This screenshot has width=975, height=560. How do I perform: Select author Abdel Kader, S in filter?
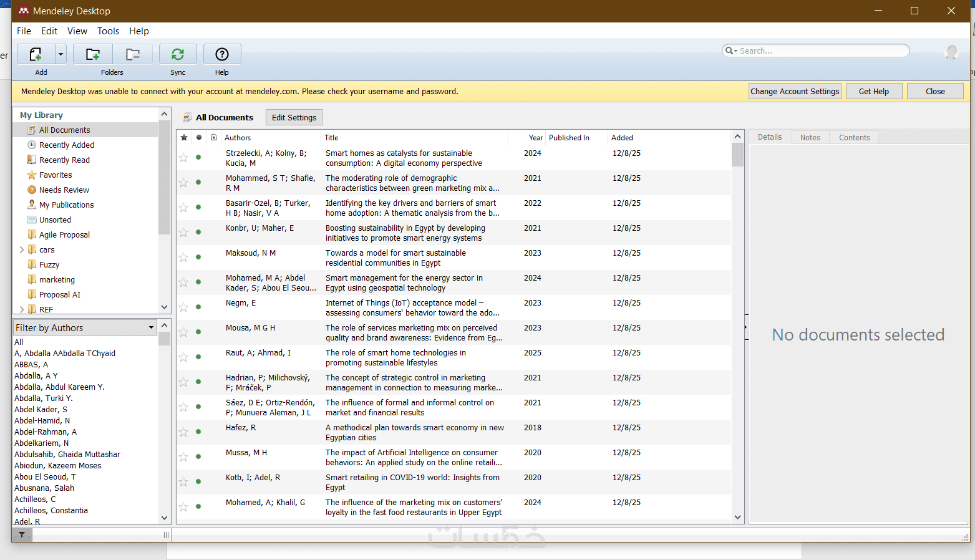click(41, 409)
